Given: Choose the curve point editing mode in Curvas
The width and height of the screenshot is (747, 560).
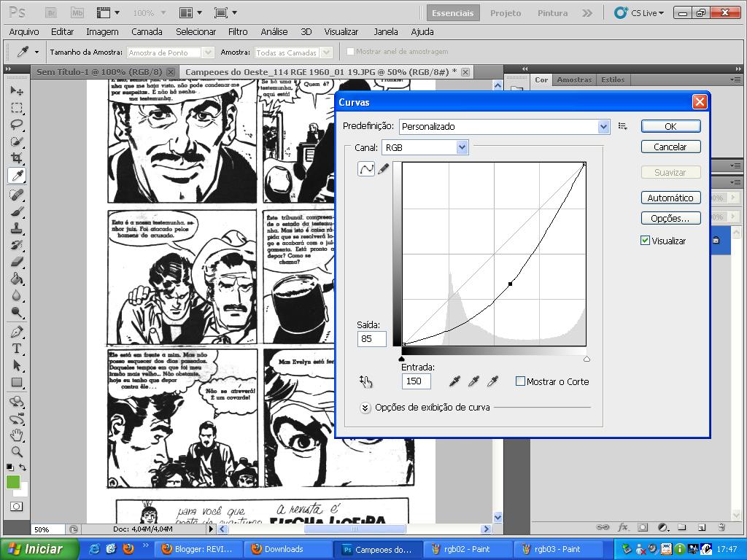Looking at the screenshot, I should [x=366, y=168].
